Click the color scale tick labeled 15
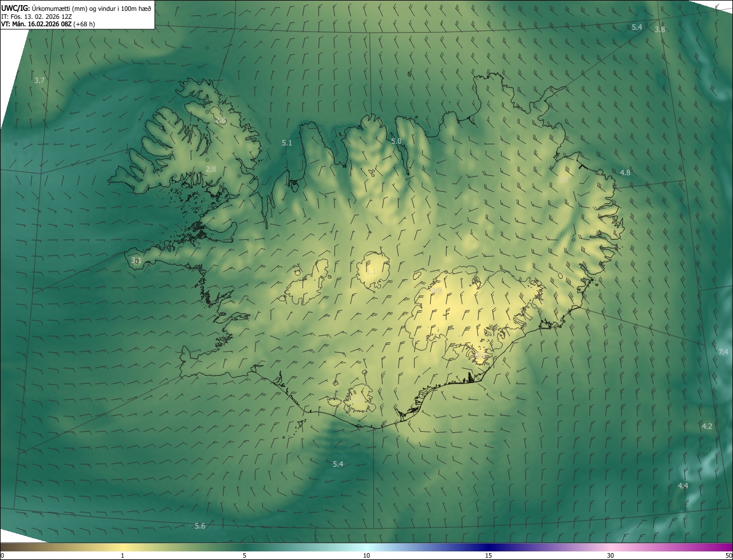 click(x=488, y=556)
